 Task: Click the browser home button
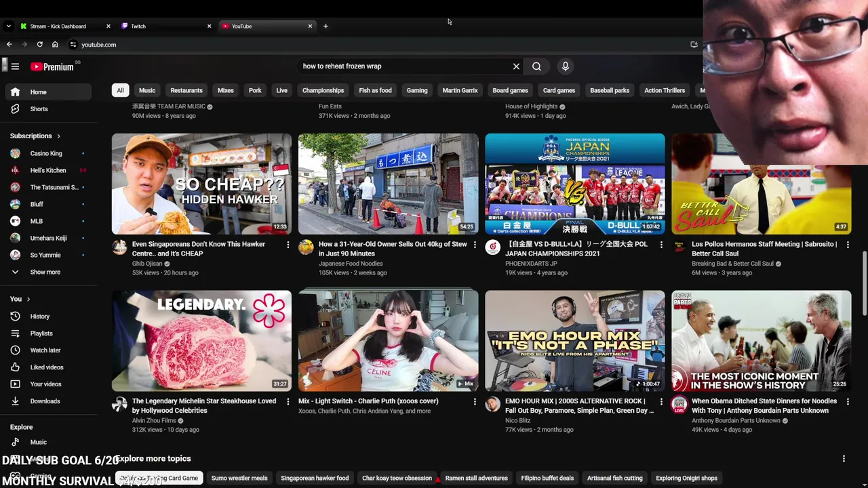click(x=55, y=45)
